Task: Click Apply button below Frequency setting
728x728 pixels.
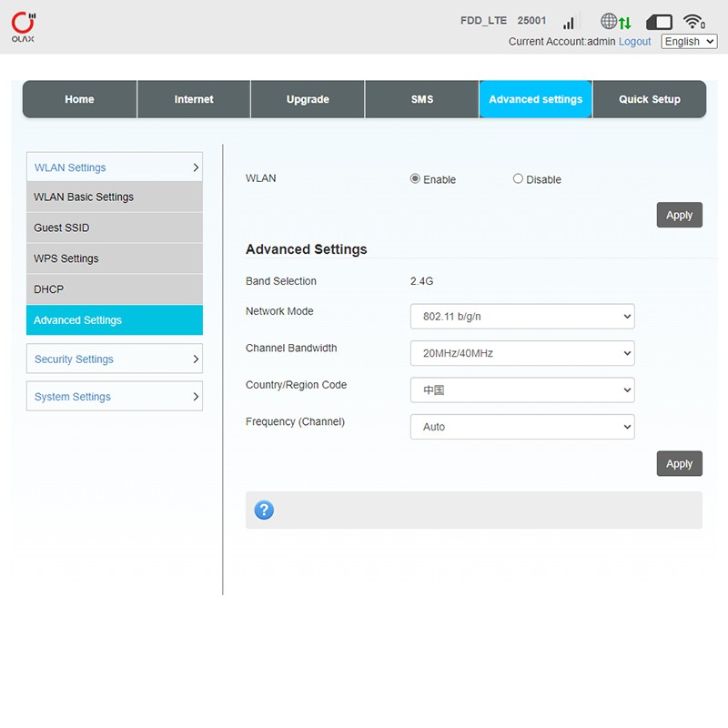Action: pos(679,463)
